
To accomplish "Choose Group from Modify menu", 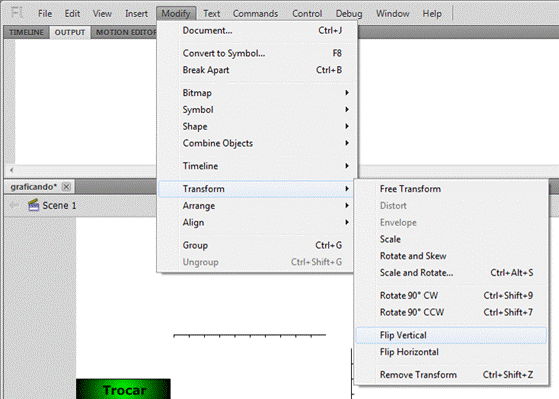I will (255, 245).
